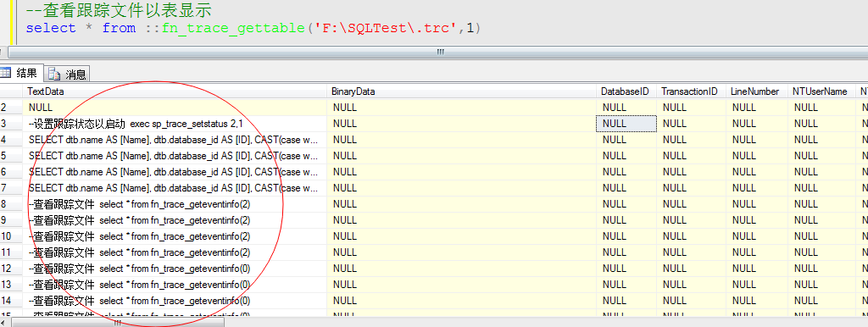Click the 查看跟踪文件以表显示 comment line in editor
The width and height of the screenshot is (868, 327).
[x=119, y=10]
